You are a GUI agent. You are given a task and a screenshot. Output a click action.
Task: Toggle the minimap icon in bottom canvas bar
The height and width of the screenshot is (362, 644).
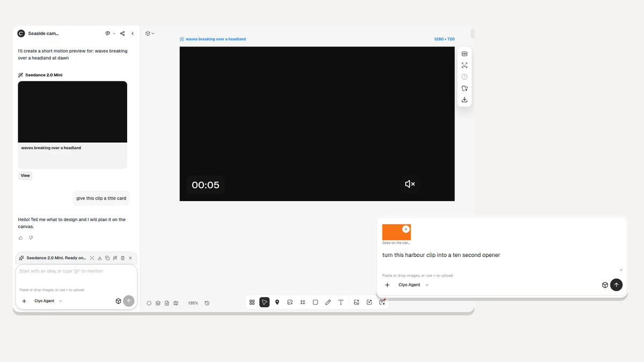[x=175, y=303]
